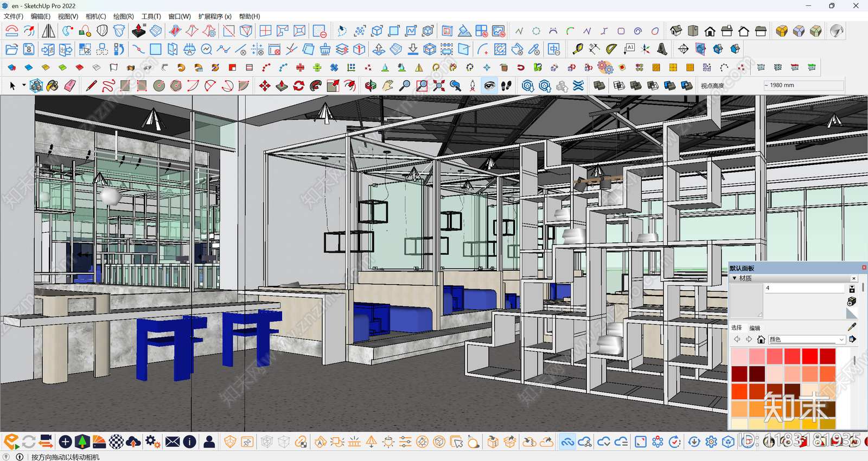Select the Scale tool
This screenshot has height=461, width=868.
click(x=333, y=86)
